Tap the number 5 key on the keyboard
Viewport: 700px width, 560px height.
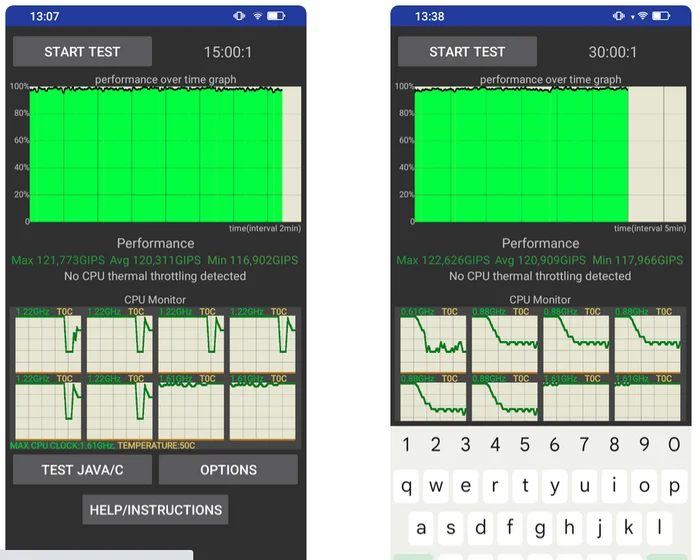coord(525,444)
